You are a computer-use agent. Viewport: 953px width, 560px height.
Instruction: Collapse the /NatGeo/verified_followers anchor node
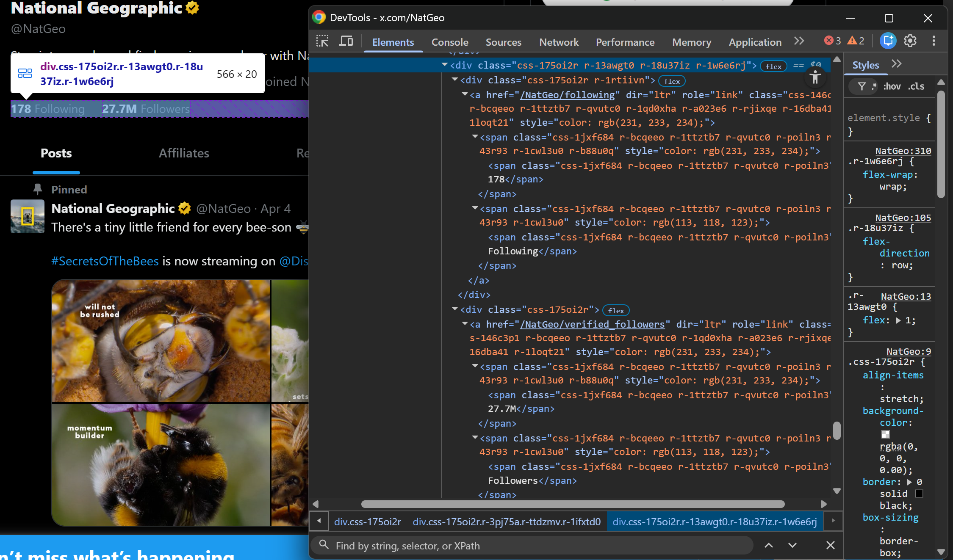[465, 324]
